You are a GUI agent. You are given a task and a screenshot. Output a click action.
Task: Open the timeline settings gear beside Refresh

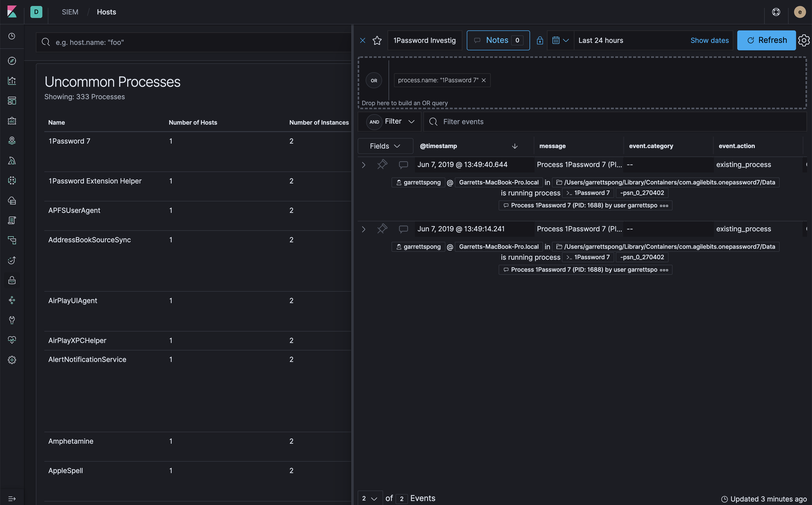coord(804,40)
